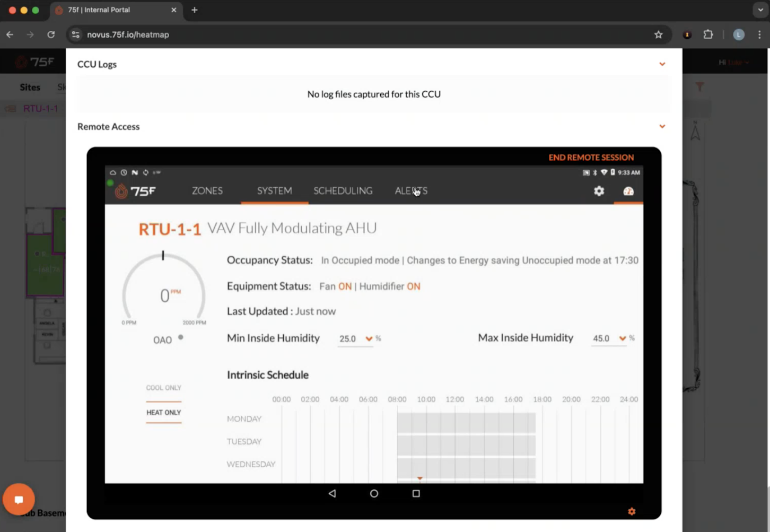This screenshot has width=770, height=532.
Task: Click the TUESDAY row label
Action: point(244,441)
